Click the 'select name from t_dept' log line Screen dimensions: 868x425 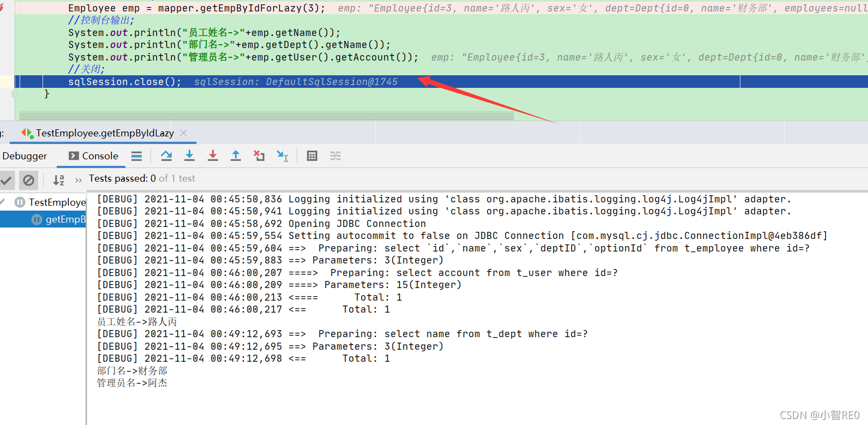click(342, 334)
